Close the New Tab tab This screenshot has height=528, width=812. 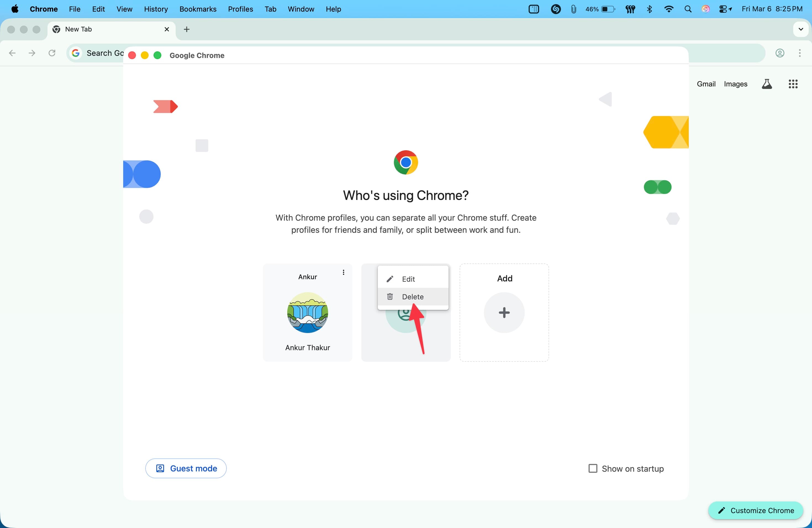coord(167,29)
